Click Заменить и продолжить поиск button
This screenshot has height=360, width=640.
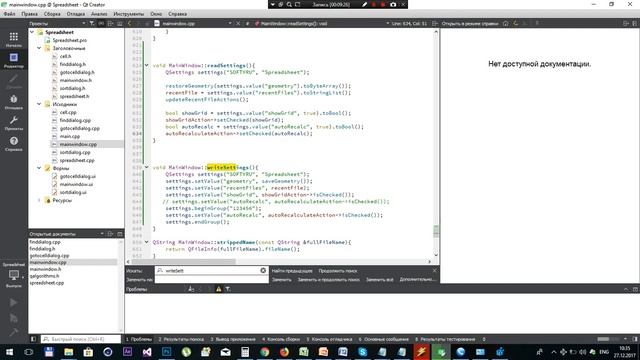click(329, 280)
